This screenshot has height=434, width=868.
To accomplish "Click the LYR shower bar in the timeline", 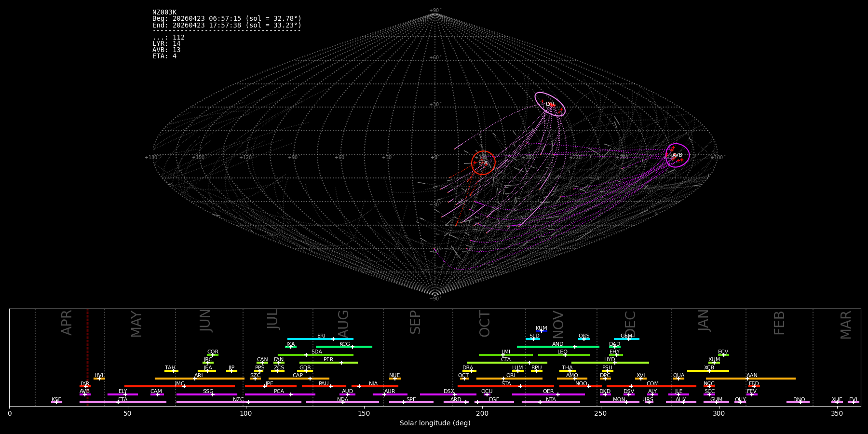I will [85, 386].
